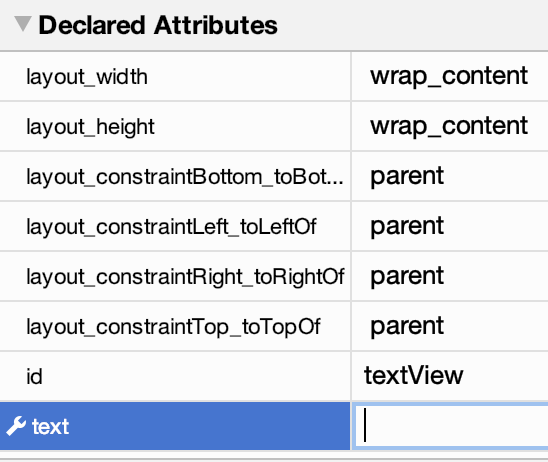
Task: Select the layout_height attribute name
Action: (90, 127)
